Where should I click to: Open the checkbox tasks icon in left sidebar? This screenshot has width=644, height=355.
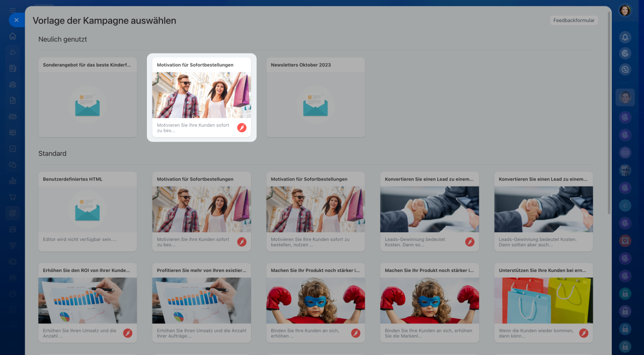click(x=13, y=149)
